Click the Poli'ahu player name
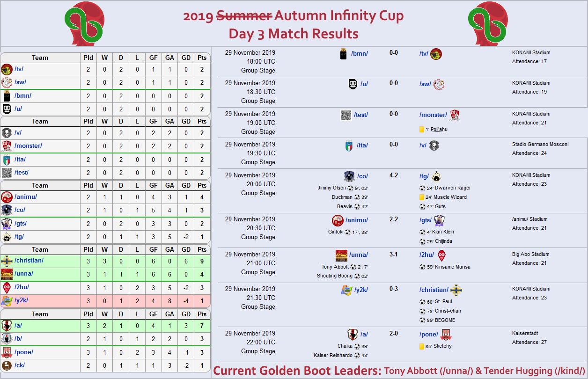 point(439,129)
